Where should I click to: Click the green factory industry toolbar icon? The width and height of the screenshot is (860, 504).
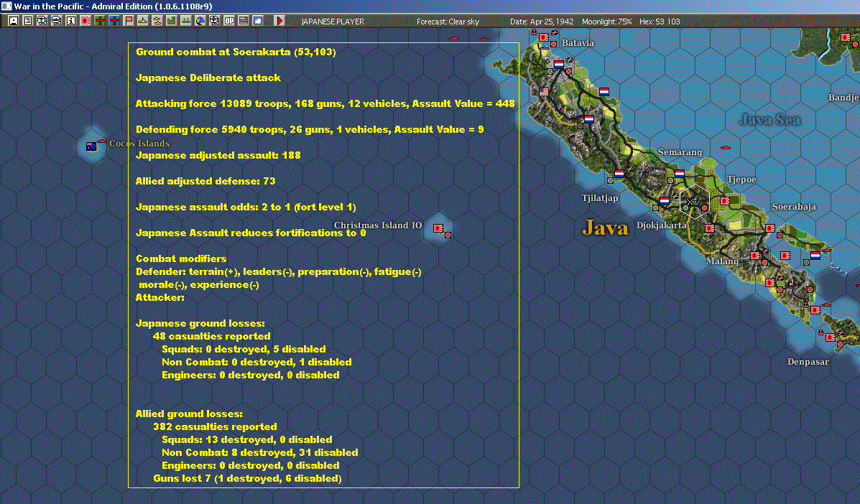click(171, 21)
